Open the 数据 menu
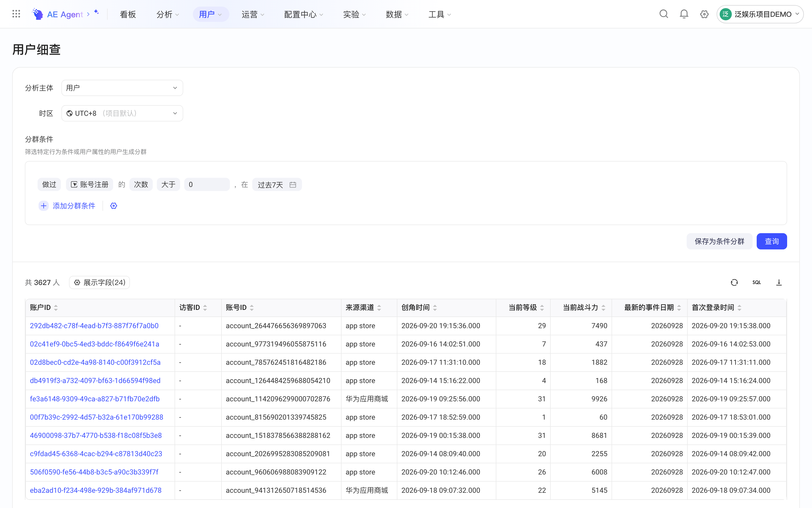 (x=397, y=14)
